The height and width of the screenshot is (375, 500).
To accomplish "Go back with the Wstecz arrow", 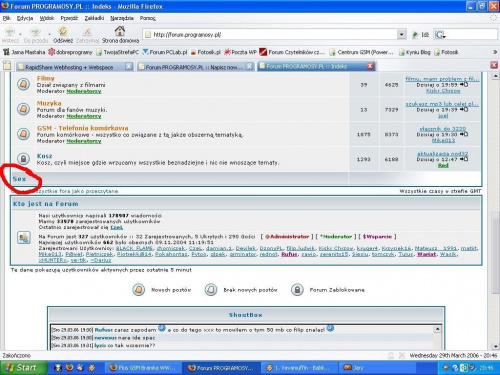I will (x=10, y=32).
